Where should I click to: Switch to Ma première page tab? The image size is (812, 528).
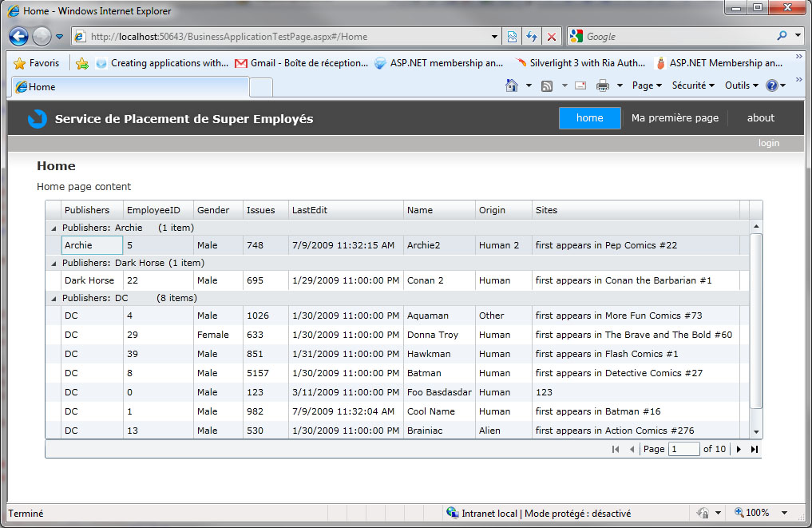675,118
